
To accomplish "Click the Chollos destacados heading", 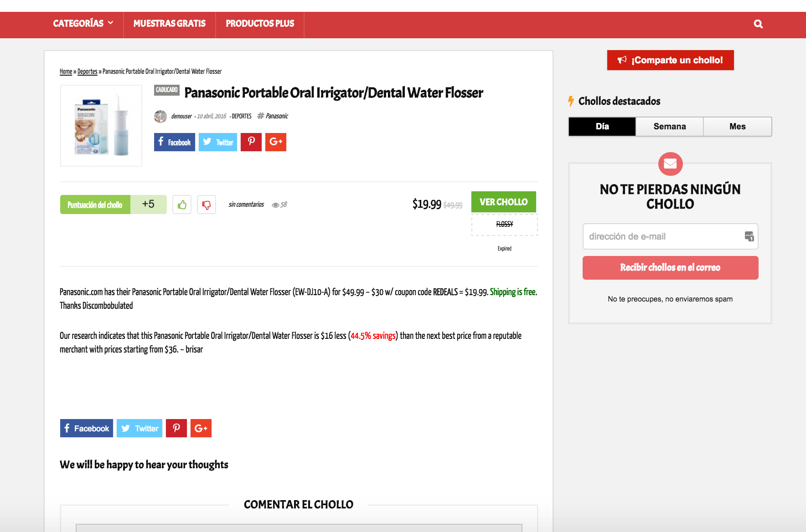I will 619,101.
